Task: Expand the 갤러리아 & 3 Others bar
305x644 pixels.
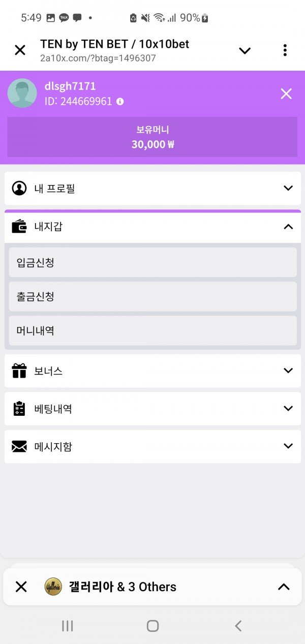Action: click(x=284, y=587)
